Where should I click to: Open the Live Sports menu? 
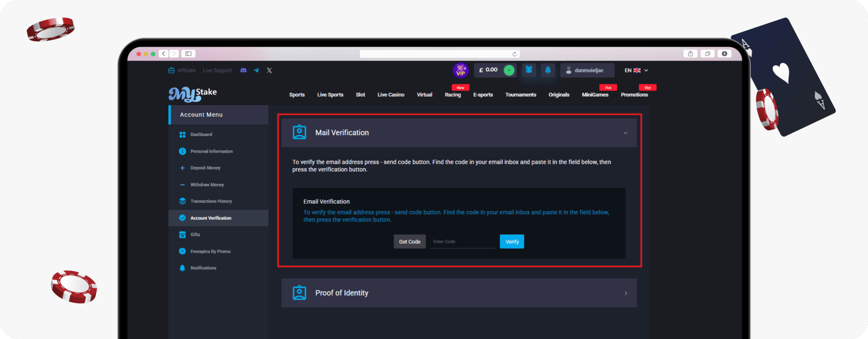coord(330,95)
